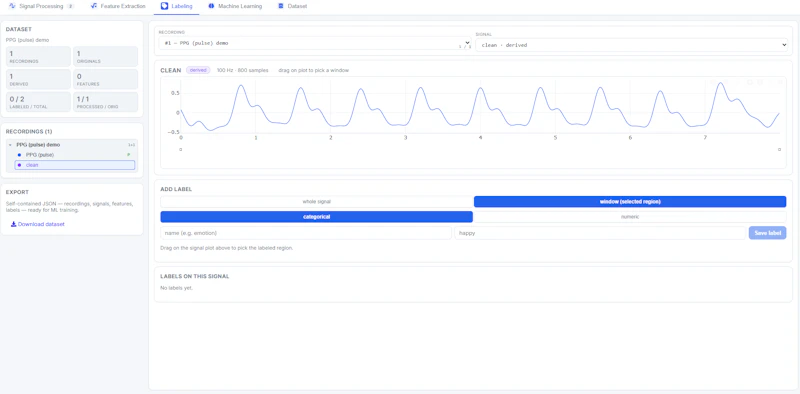Click the LABELED / TOTAL card

point(38,102)
